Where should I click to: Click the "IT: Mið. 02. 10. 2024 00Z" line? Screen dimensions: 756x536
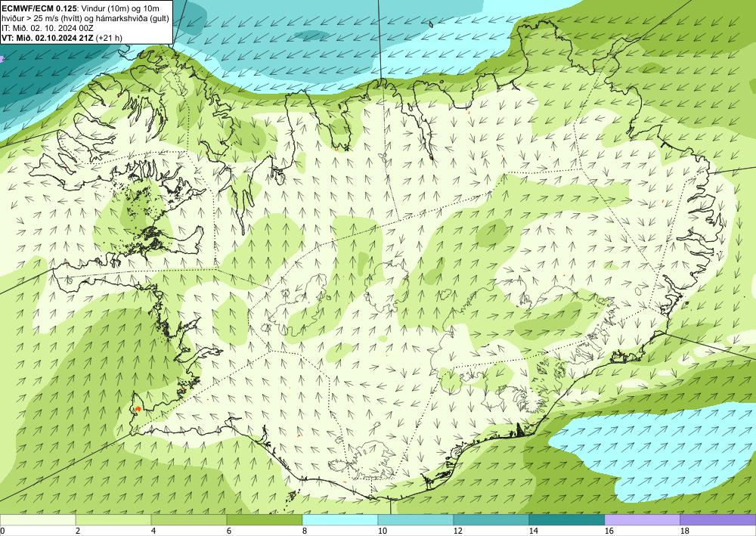click(47, 28)
